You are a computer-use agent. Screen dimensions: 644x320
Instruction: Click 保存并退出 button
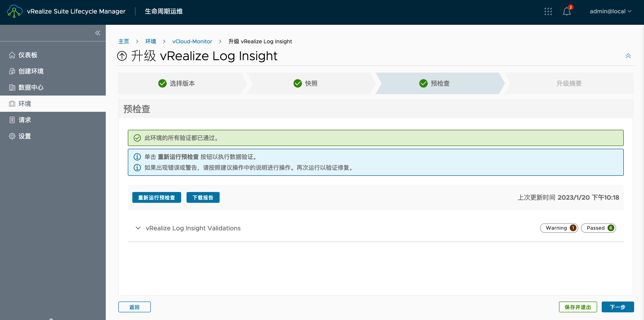click(578, 307)
